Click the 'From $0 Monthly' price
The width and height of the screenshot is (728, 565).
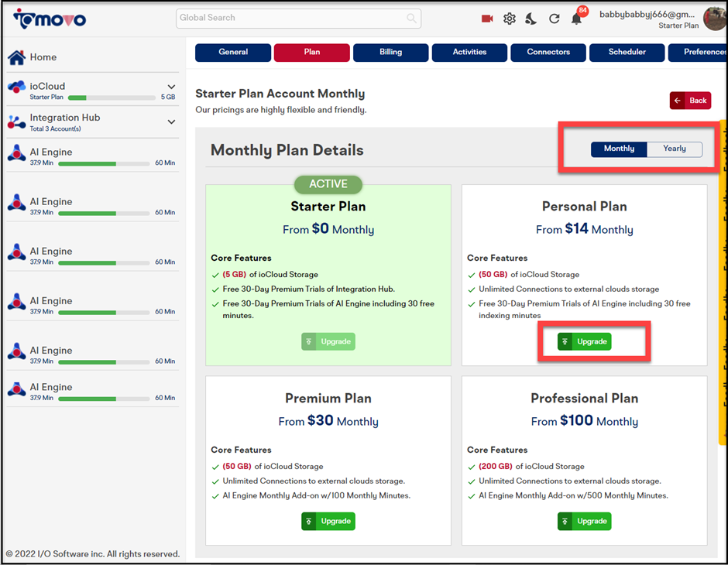328,229
